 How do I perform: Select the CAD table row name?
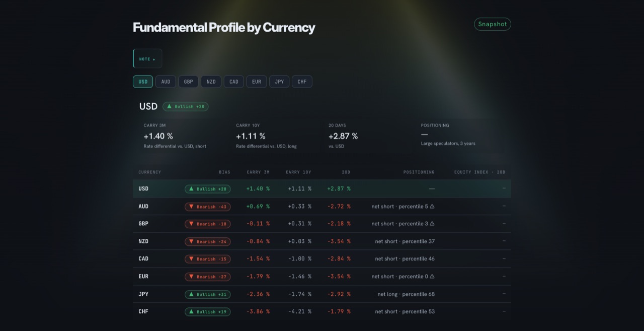click(143, 258)
